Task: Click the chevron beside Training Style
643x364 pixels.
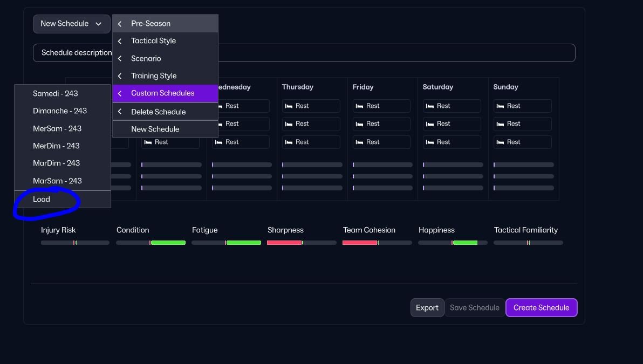Action: (x=120, y=76)
